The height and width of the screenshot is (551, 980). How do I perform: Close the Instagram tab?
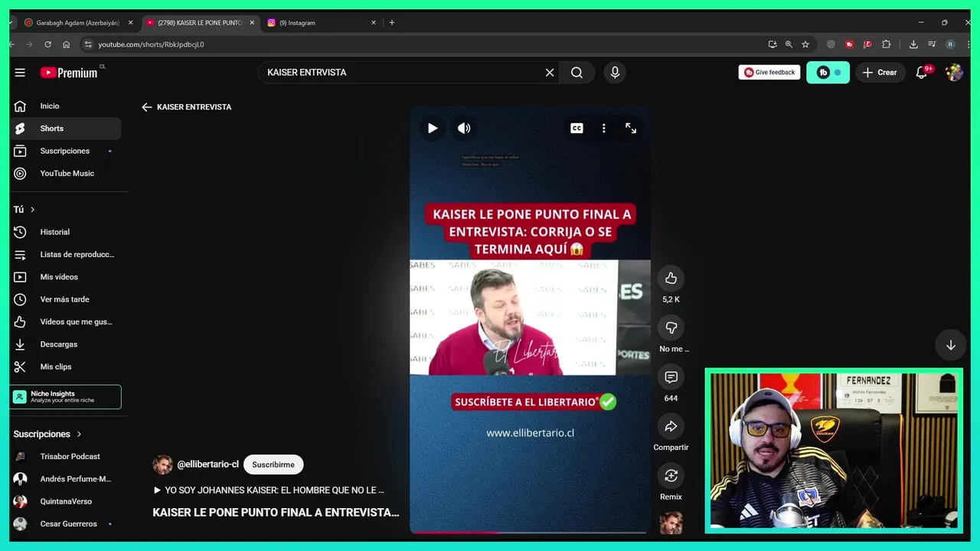point(374,23)
